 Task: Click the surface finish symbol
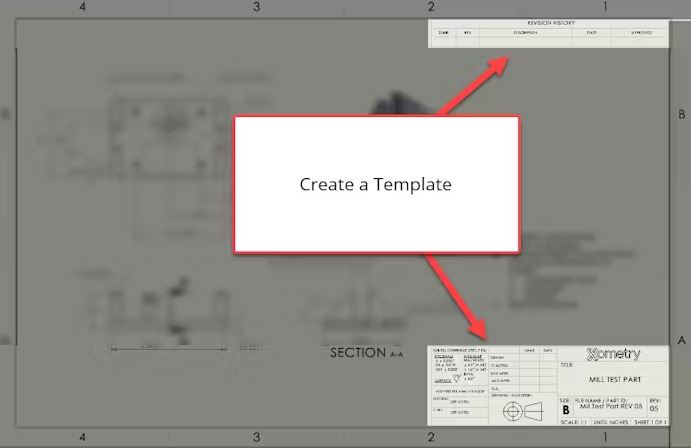pos(454,376)
